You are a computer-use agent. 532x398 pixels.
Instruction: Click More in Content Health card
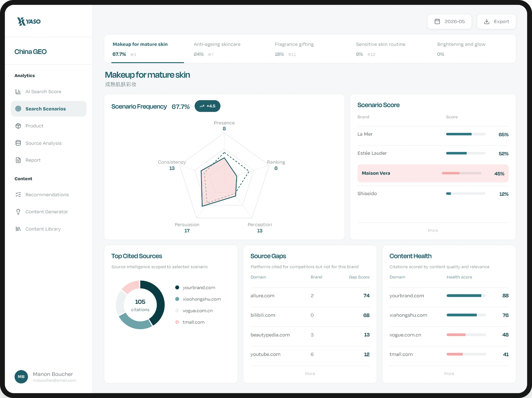[x=449, y=374]
